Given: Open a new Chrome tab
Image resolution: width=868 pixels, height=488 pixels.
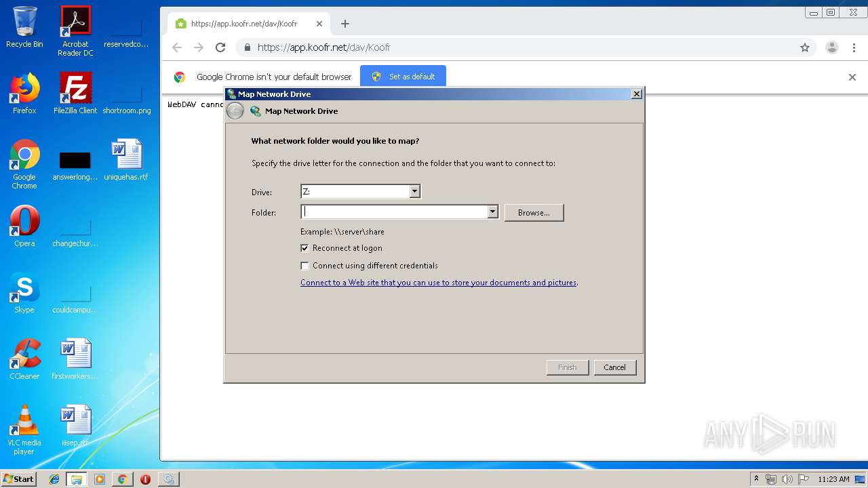Looking at the screenshot, I should (x=345, y=24).
